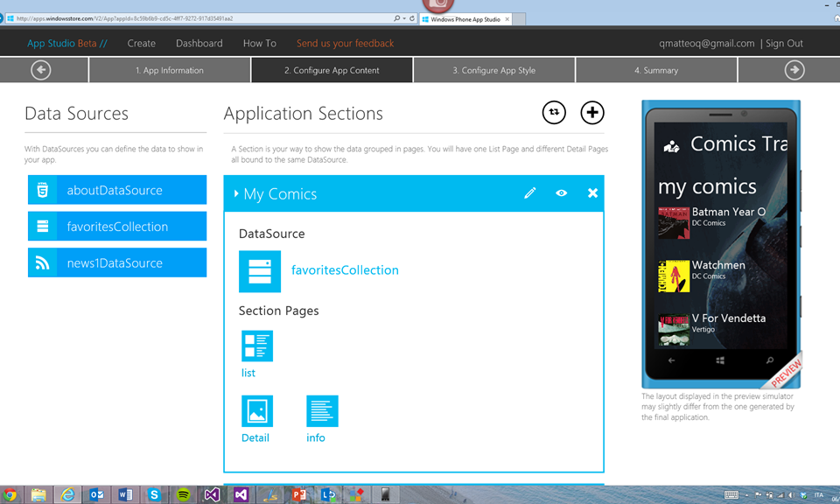Click the RSS icon of news1DataSource
The height and width of the screenshot is (504, 840).
click(42, 262)
